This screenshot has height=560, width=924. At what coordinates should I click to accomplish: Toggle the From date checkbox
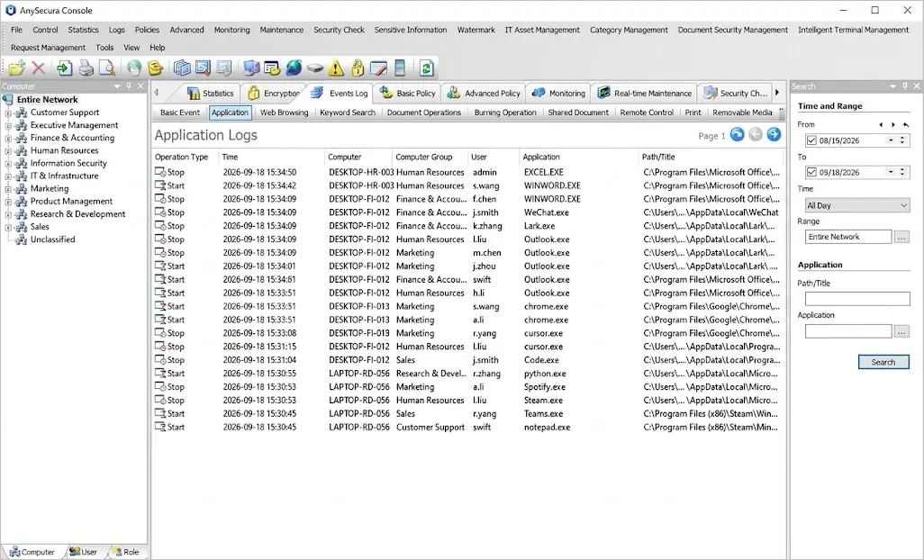pos(811,140)
